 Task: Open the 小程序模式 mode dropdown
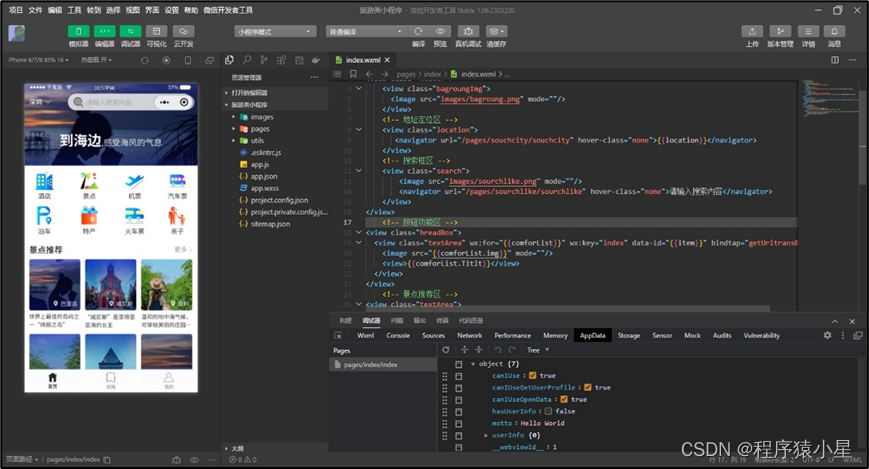tap(275, 32)
